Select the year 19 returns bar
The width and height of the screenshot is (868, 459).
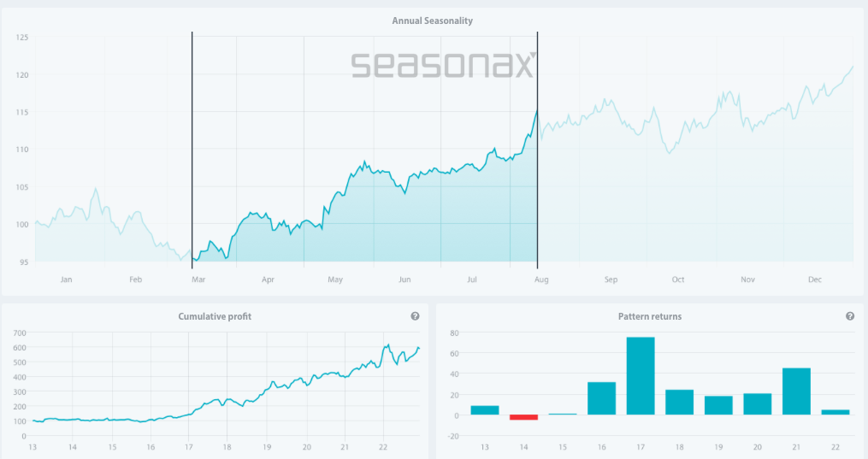(x=718, y=405)
